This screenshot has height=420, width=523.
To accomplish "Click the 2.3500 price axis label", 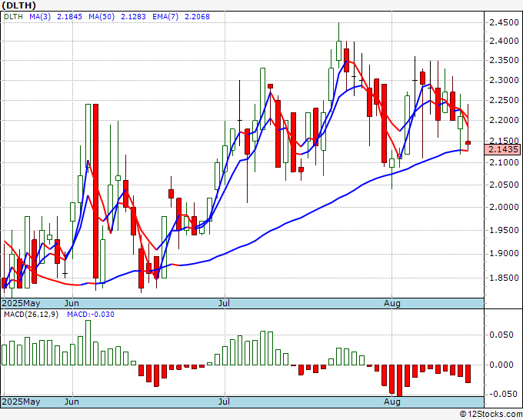I will (504, 61).
